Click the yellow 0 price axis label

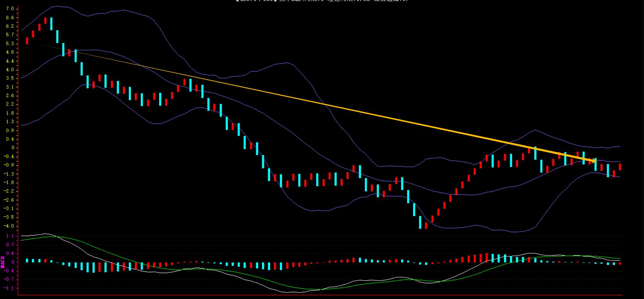click(x=13, y=148)
